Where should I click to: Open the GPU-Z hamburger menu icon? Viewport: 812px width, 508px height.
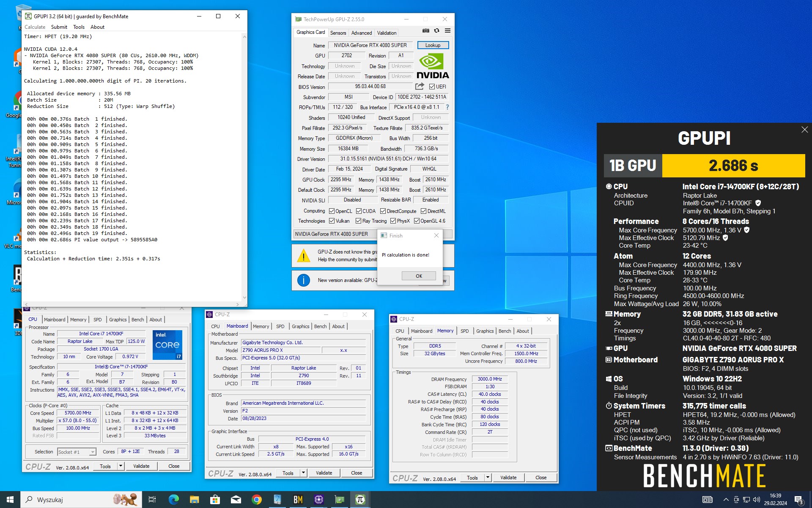(447, 31)
